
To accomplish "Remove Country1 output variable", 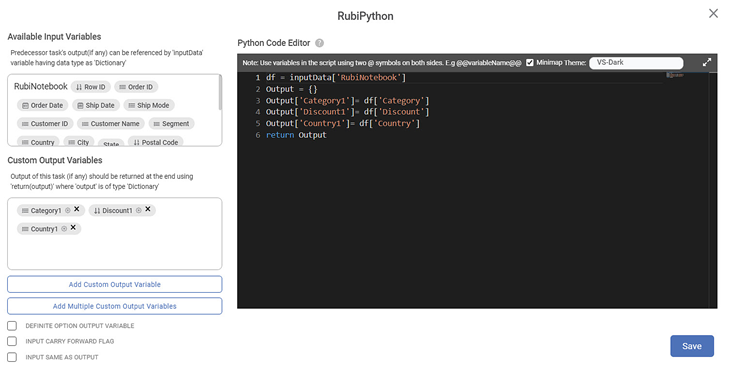I will [73, 228].
